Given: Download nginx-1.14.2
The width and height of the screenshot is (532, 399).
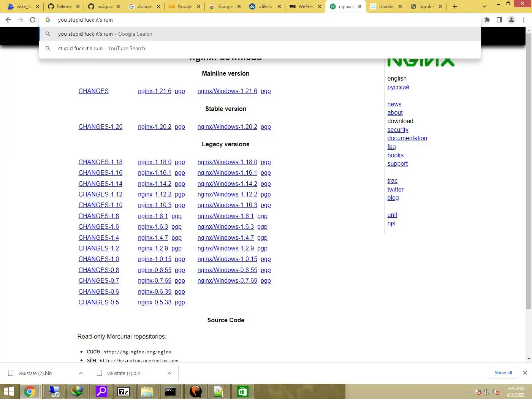Looking at the screenshot, I should (155, 184).
